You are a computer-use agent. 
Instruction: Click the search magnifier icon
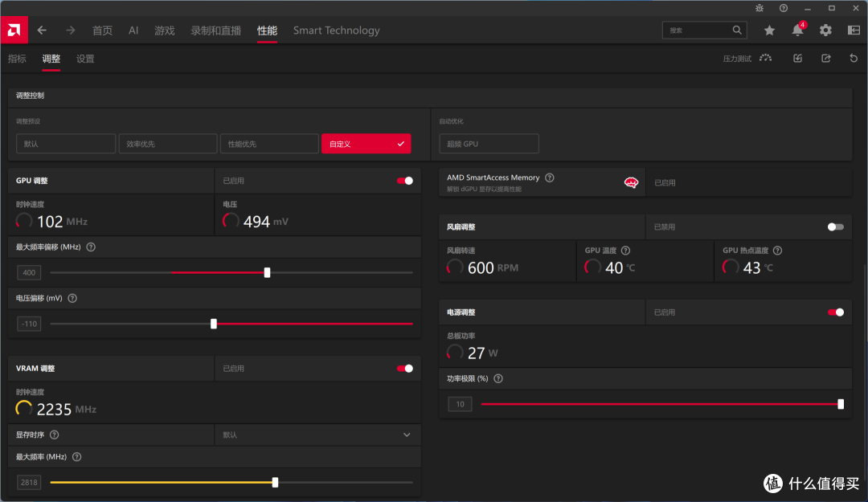tap(737, 30)
